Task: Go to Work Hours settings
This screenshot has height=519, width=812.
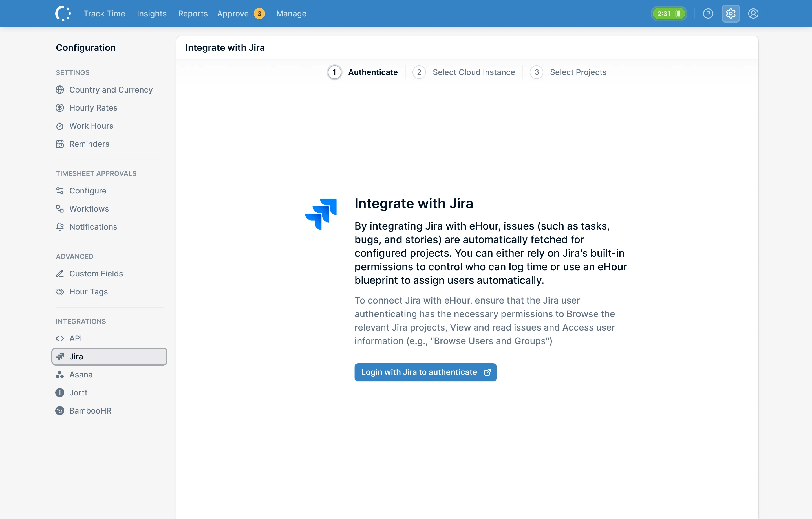Action: pyautogui.click(x=109, y=126)
